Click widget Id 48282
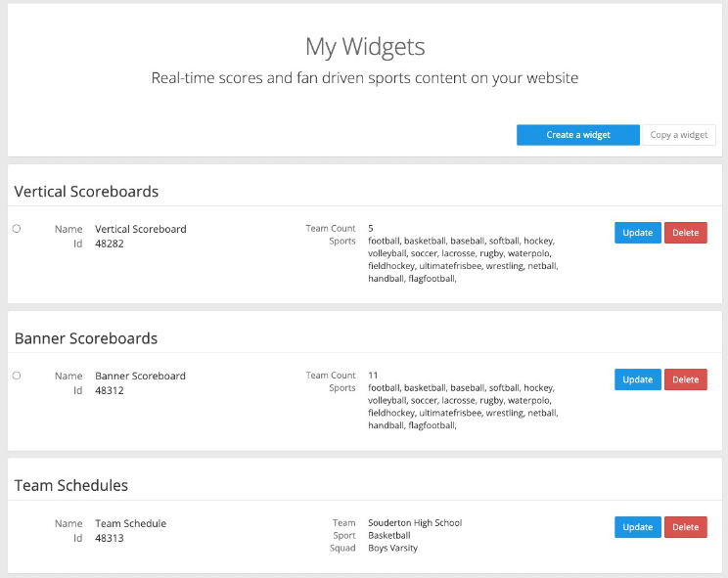The width and height of the screenshot is (728, 578). tap(110, 244)
